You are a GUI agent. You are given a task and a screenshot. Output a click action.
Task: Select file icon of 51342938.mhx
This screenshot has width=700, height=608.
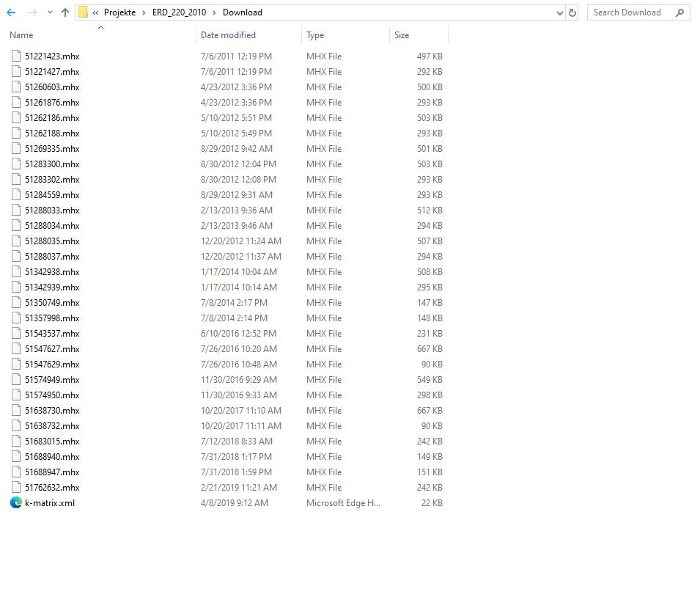click(x=16, y=271)
